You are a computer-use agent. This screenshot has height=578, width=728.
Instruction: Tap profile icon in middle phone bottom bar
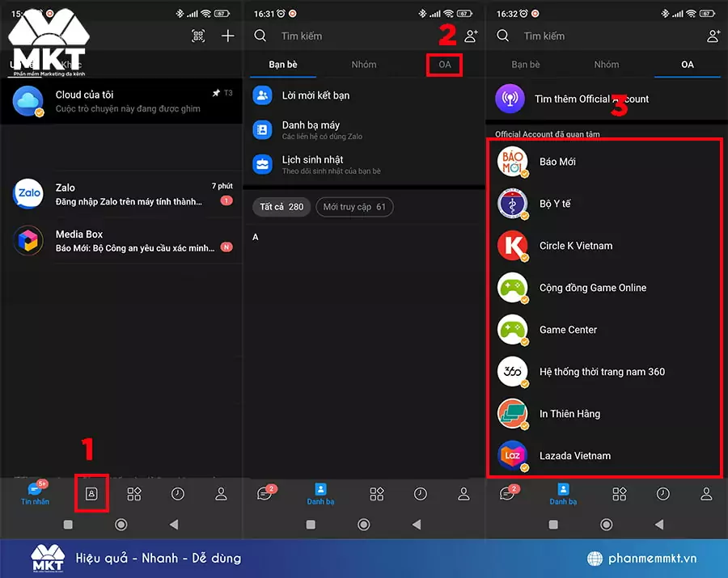click(463, 494)
